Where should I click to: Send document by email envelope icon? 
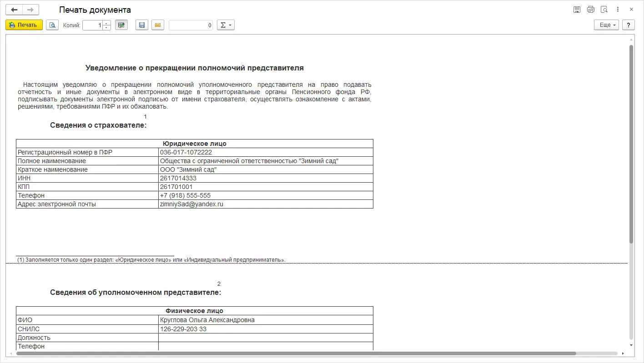point(157,25)
